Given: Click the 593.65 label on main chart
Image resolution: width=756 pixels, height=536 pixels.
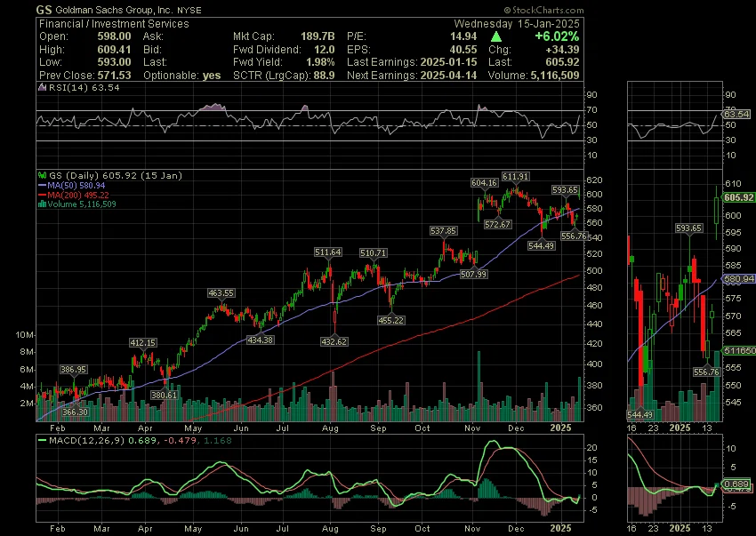Looking at the screenshot, I should coord(565,190).
